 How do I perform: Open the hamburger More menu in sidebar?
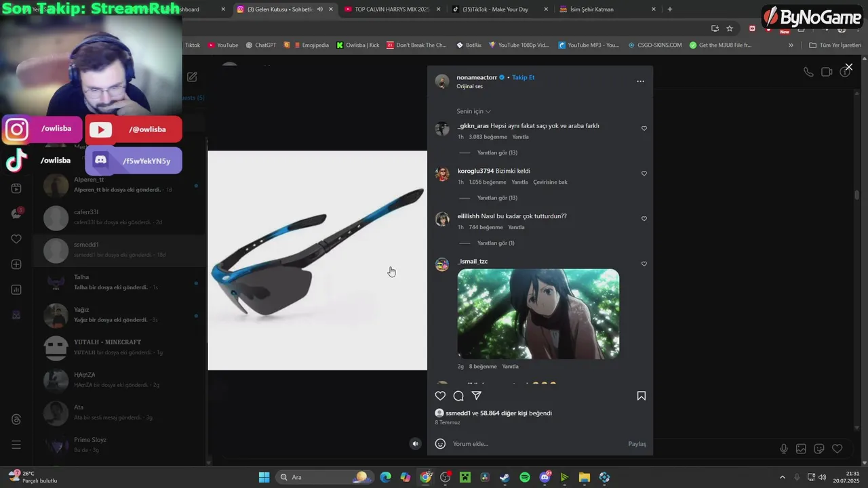pos(16,445)
